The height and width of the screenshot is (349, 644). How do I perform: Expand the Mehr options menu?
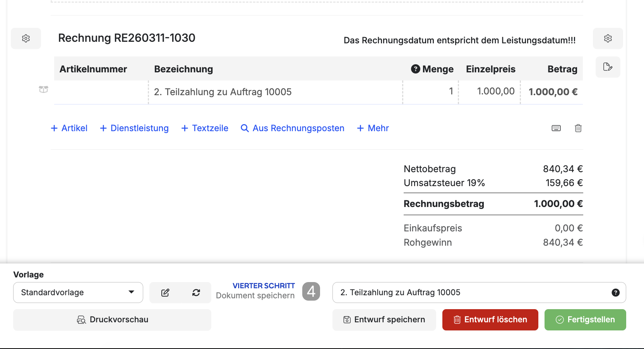(373, 128)
